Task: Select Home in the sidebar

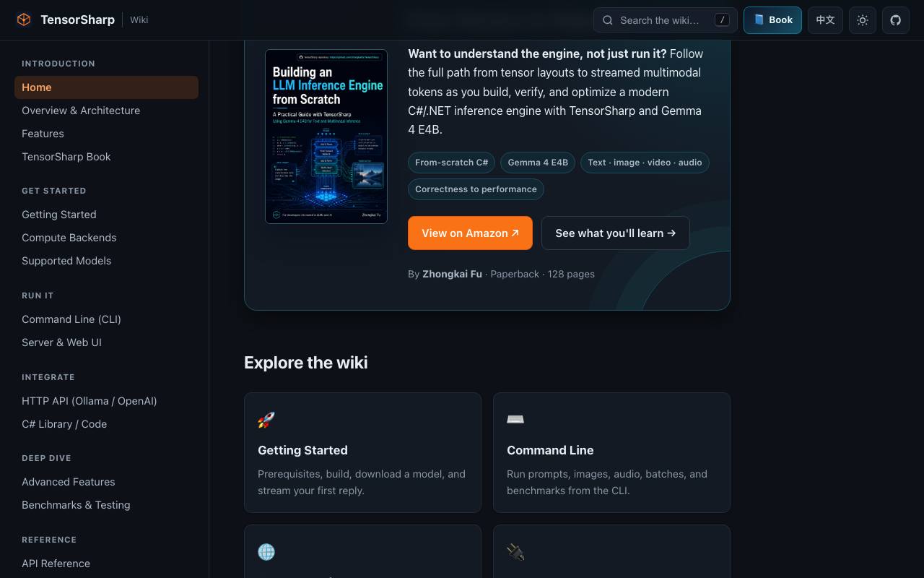Action: click(106, 87)
